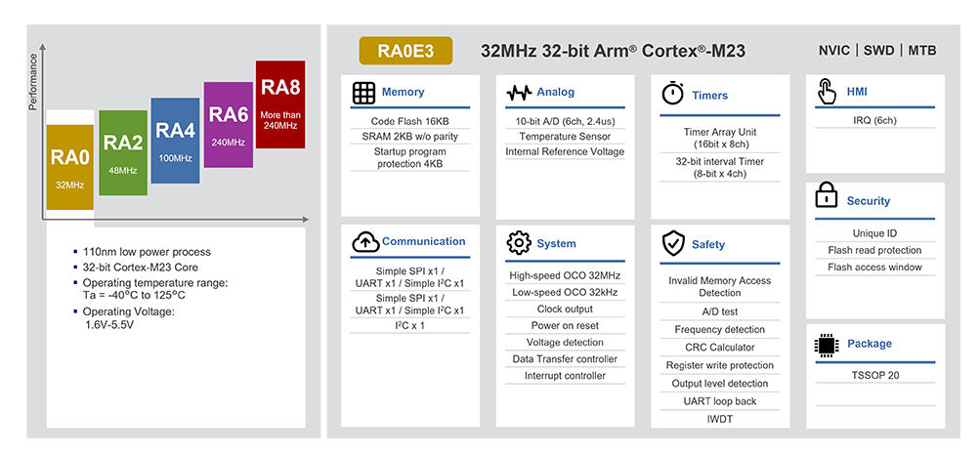Click the Communication cloud upload icon
This screenshot has height=455, width=980.
365,242
